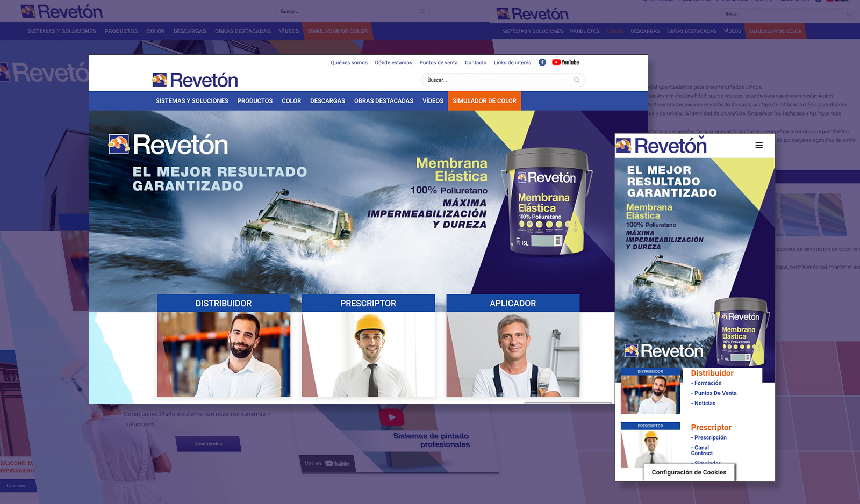Click the Revetón logo in the desktop header
Screen dimensions: 860x504
coord(195,80)
